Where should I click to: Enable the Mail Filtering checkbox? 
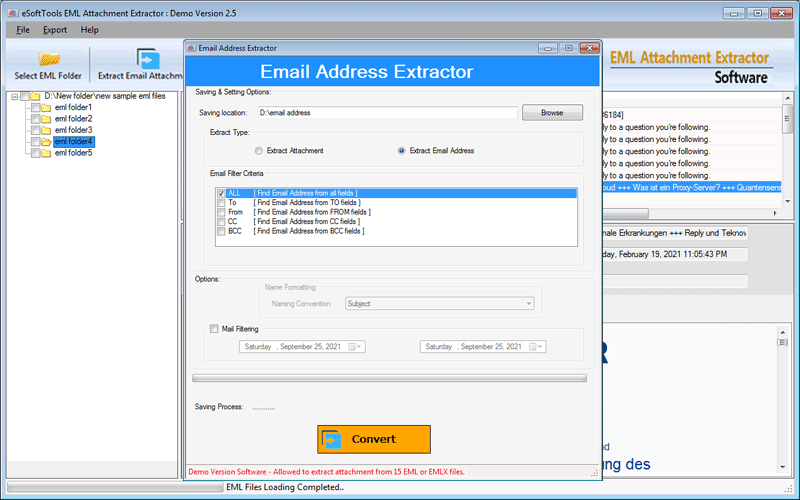(214, 329)
